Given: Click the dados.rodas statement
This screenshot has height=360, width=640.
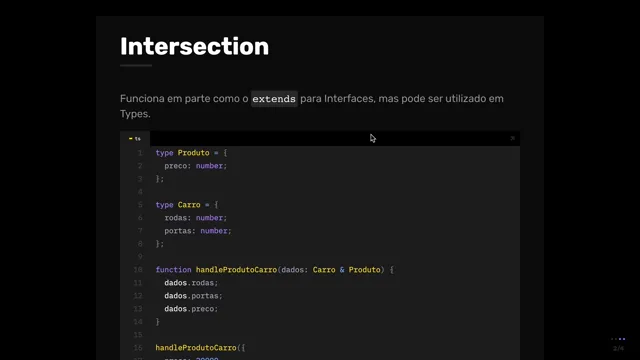Looking at the screenshot, I should 191,283.
